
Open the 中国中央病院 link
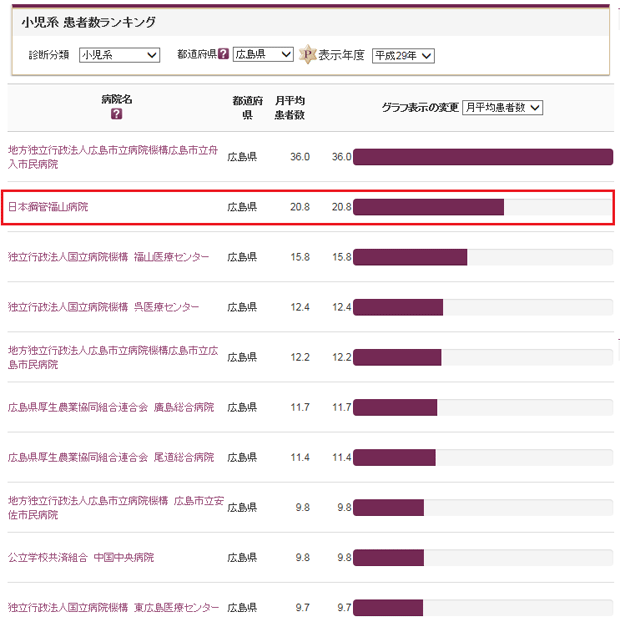(81, 557)
